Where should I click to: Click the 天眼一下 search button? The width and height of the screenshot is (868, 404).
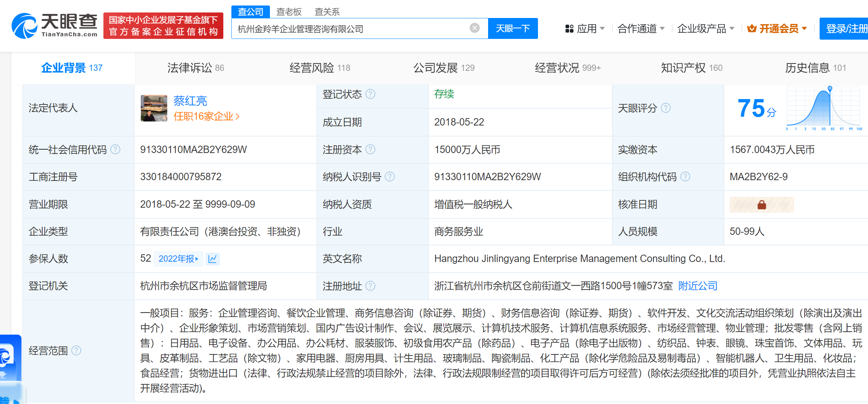click(512, 29)
